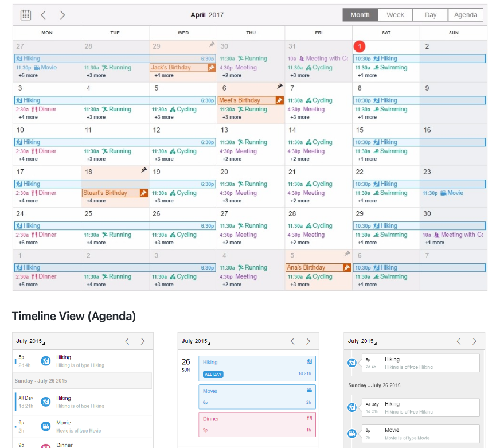Open the calendar date picker icon

25,15
